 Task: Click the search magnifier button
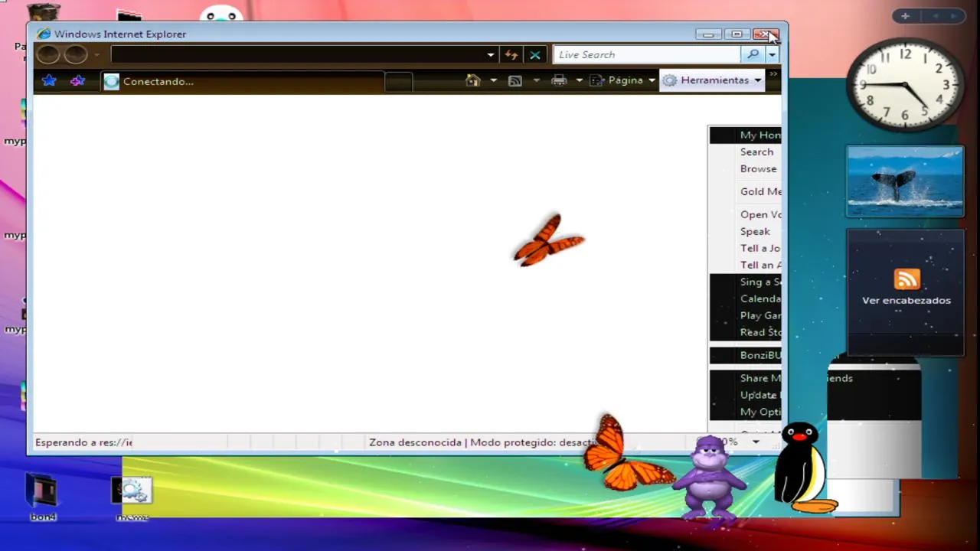(x=753, y=54)
